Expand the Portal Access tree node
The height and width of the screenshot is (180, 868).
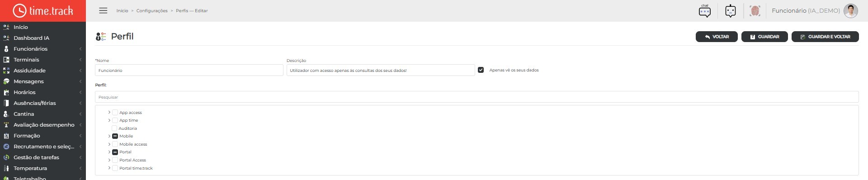[109, 160]
